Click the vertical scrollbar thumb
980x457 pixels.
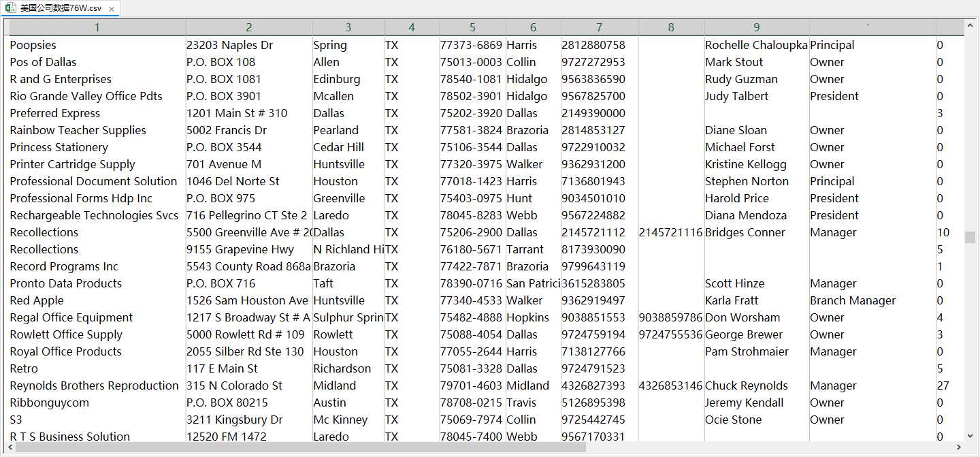pos(970,237)
